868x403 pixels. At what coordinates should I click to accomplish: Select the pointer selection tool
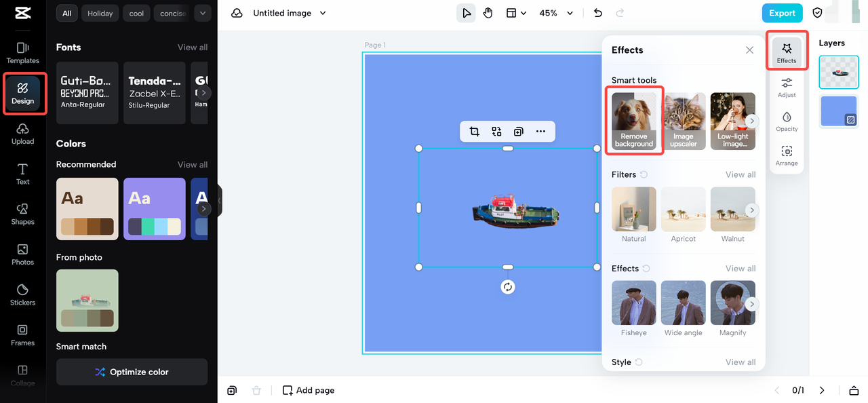[466, 13]
